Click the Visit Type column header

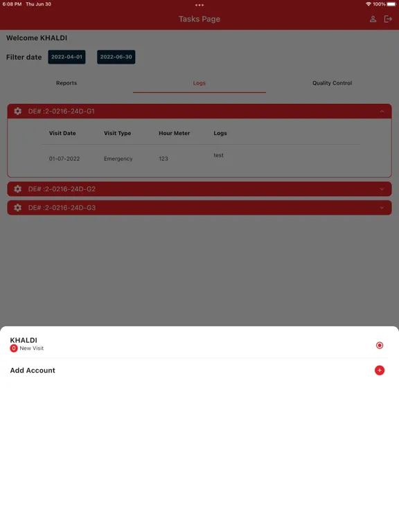(117, 133)
